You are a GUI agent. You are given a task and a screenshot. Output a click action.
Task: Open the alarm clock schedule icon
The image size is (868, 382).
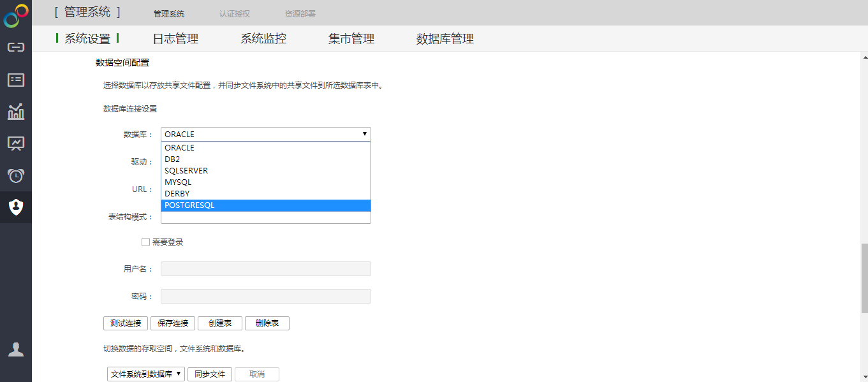[x=16, y=175]
